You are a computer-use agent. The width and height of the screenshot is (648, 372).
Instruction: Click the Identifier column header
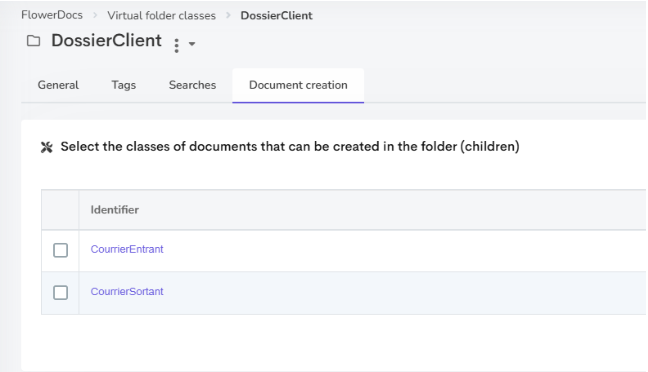(114, 210)
